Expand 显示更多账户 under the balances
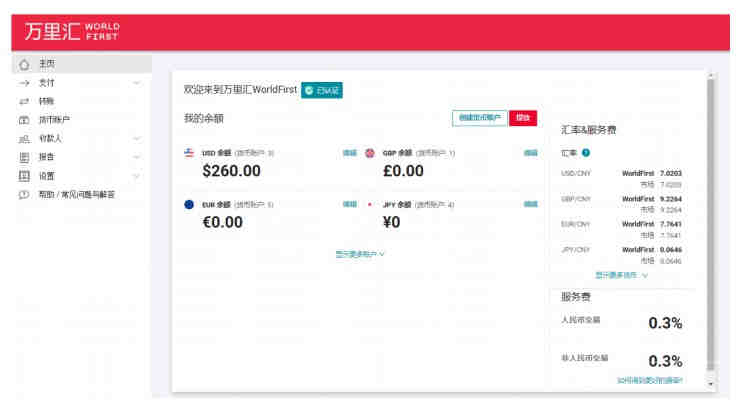This screenshot has width=743, height=408. click(360, 254)
